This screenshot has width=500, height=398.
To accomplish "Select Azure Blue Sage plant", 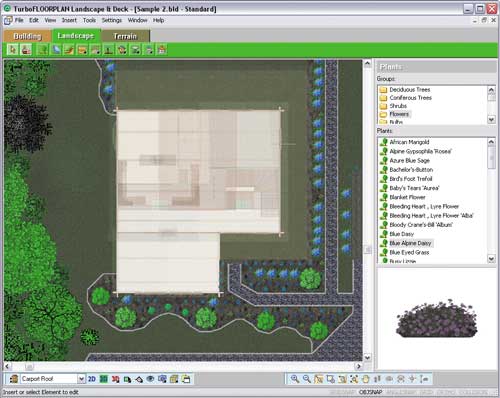I will [410, 160].
